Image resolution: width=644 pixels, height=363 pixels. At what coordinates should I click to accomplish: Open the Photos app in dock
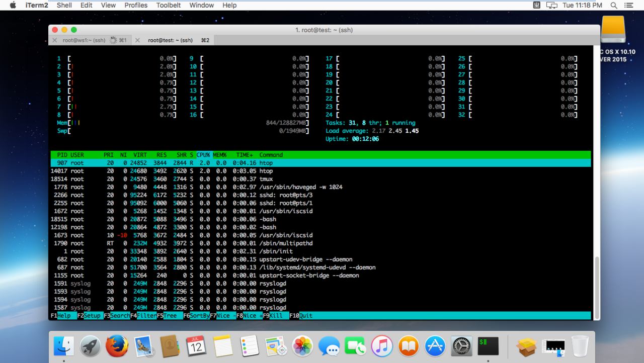pyautogui.click(x=302, y=346)
